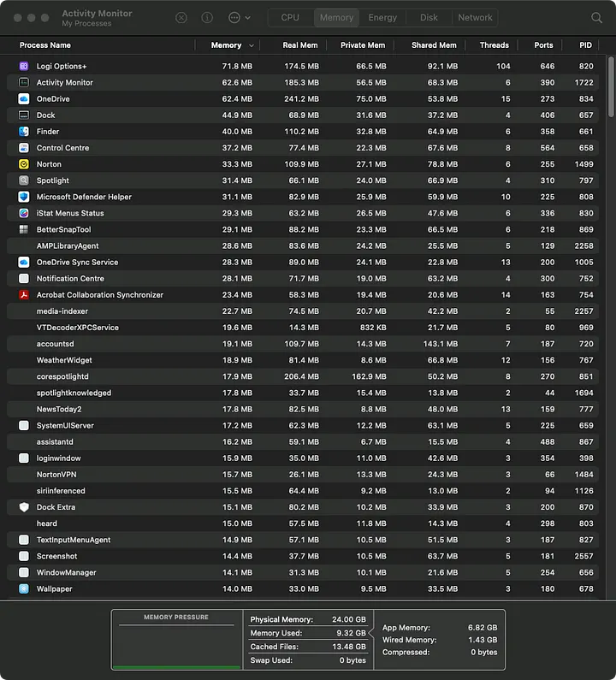Click the Acrobat Collaboration Synchronizer icon
616x680 pixels.
(x=24, y=295)
